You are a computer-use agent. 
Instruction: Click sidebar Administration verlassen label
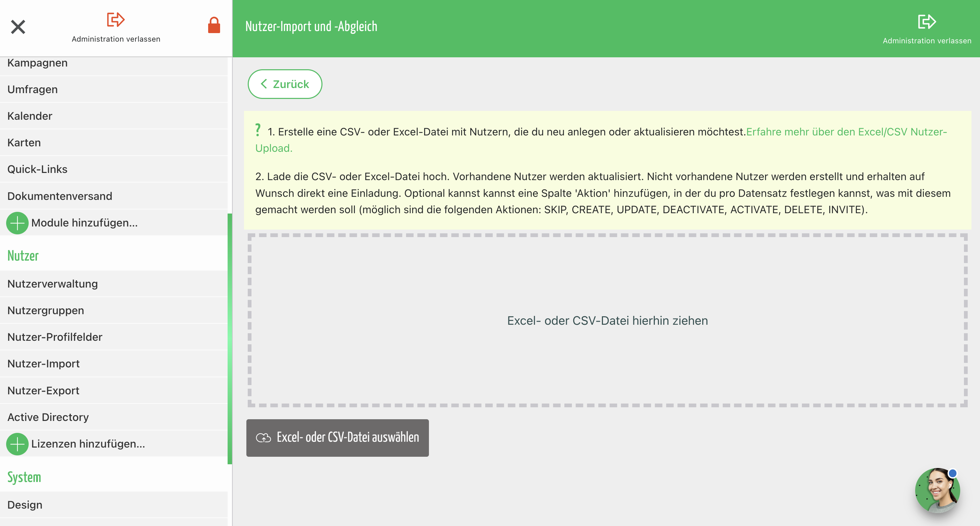116,39
